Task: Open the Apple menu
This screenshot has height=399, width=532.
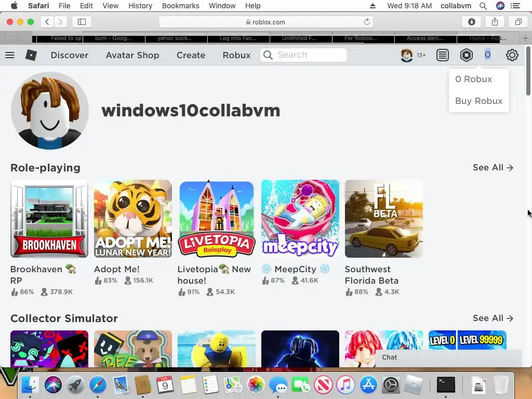Action: tap(14, 6)
